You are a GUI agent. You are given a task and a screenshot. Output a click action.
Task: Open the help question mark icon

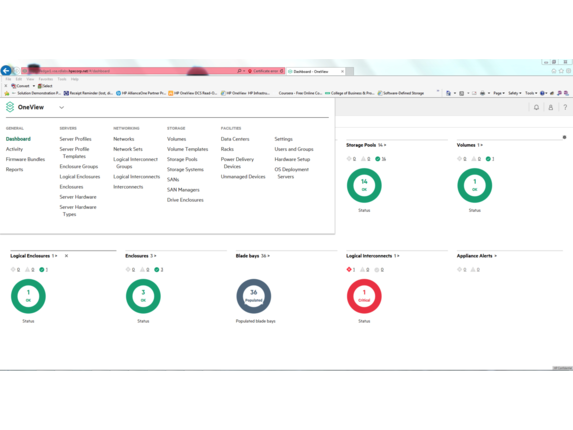pyautogui.click(x=565, y=107)
